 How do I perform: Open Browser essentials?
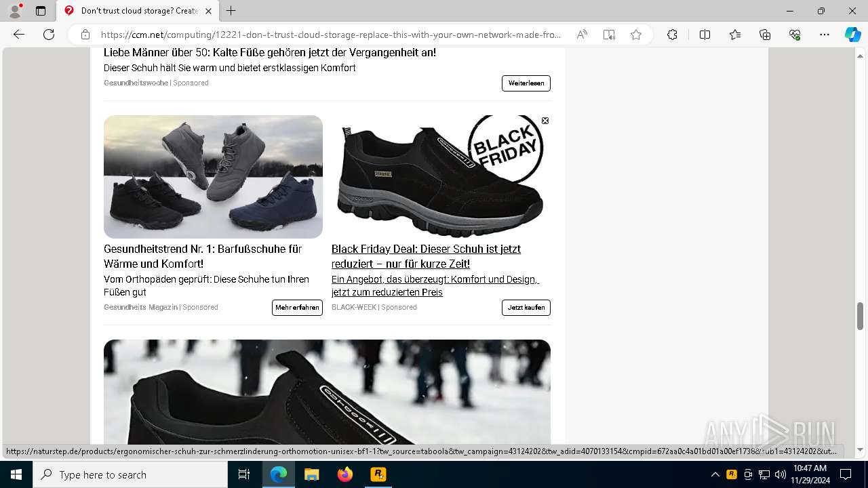(x=795, y=35)
